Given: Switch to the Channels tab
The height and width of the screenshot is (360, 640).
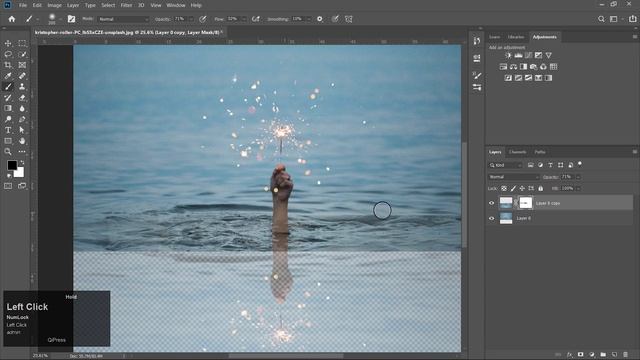Looking at the screenshot, I should 518,152.
